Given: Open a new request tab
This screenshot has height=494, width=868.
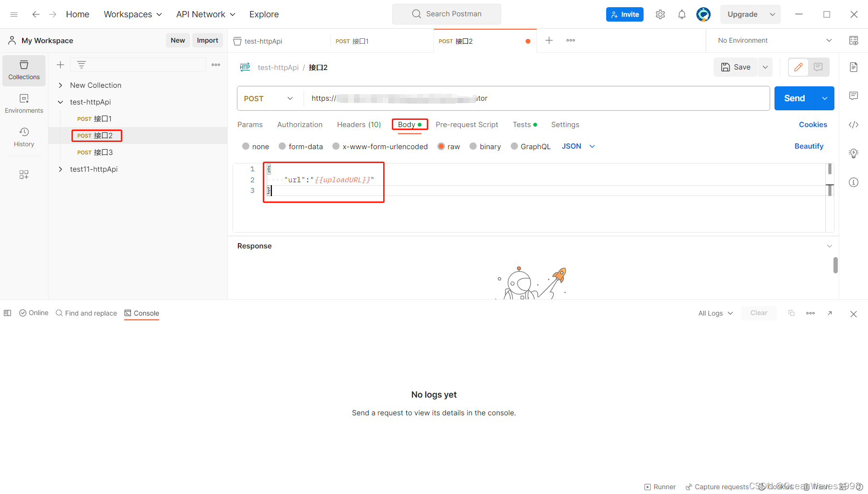Looking at the screenshot, I should 549,40.
